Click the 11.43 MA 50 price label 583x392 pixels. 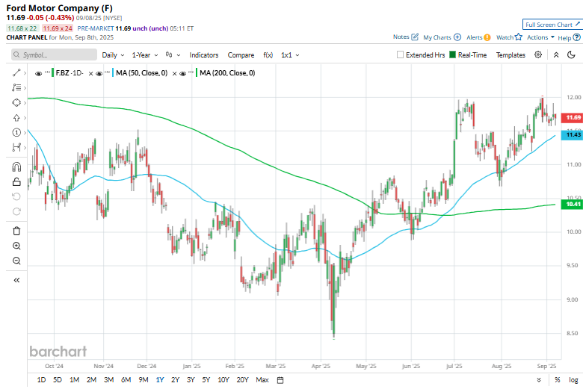click(x=573, y=134)
